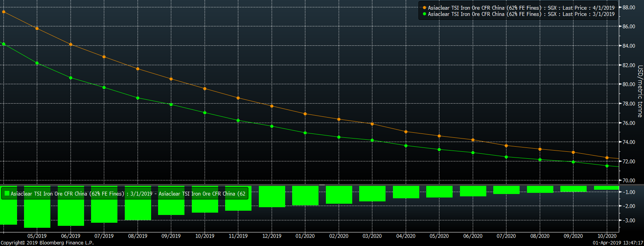Image resolution: width=644 pixels, height=246 pixels.
Task: Click the small spread bar above 10/2020
Action: (606, 188)
